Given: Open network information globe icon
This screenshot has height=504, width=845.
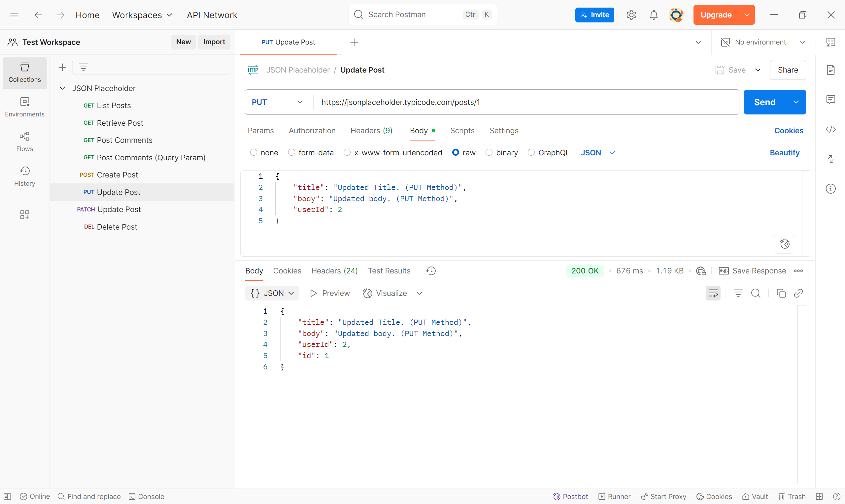Looking at the screenshot, I should coord(701,271).
